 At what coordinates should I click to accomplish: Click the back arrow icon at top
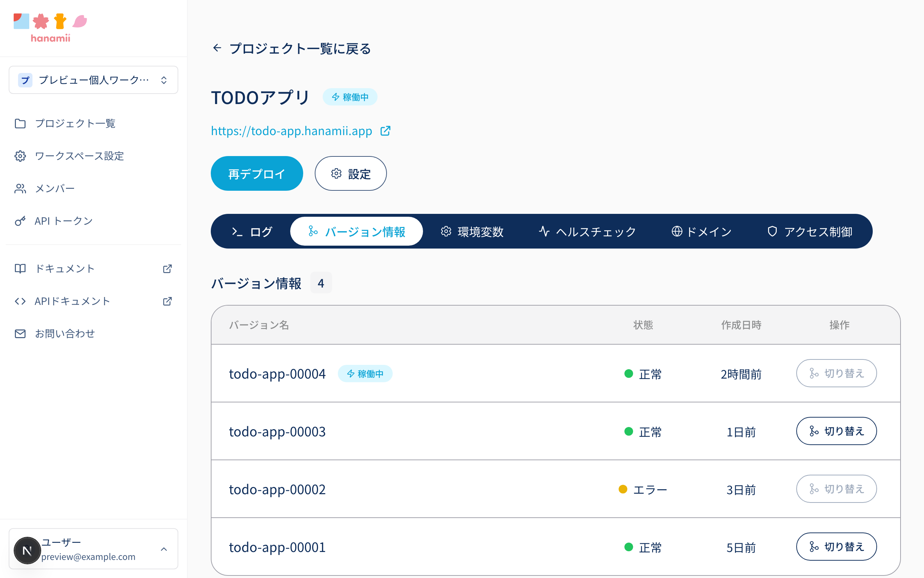tap(217, 48)
